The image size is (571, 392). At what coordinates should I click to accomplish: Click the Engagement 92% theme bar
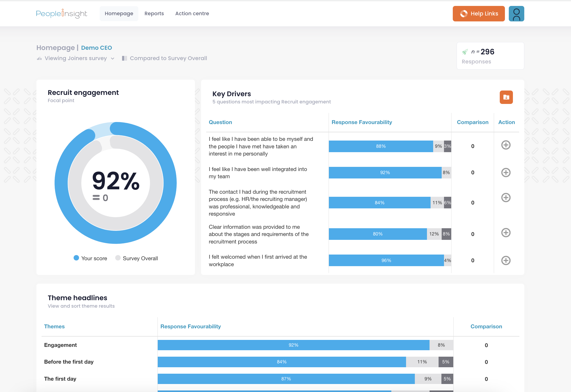294,345
